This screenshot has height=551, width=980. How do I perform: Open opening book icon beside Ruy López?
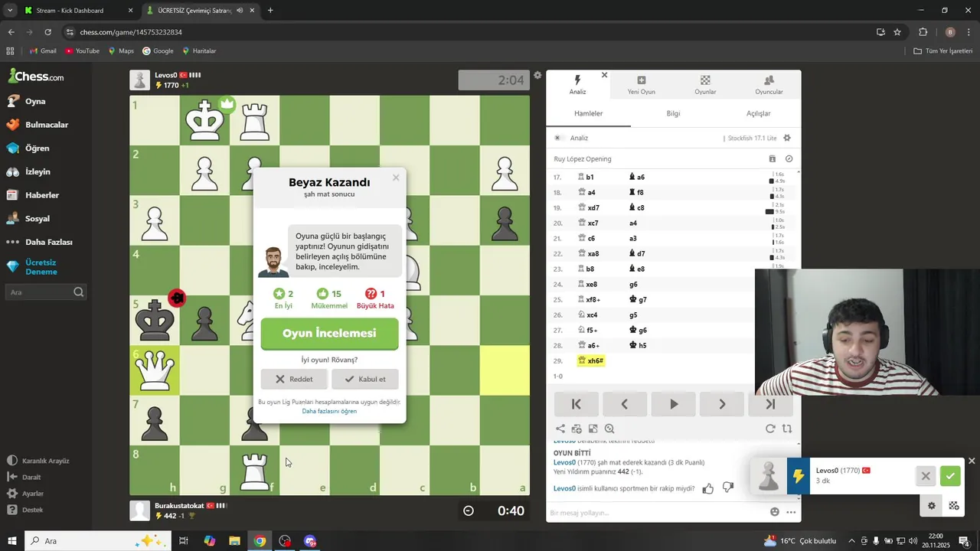click(772, 159)
